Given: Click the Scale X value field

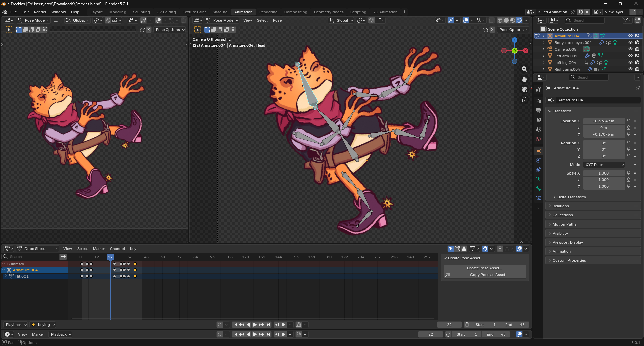Looking at the screenshot, I should [603, 173].
